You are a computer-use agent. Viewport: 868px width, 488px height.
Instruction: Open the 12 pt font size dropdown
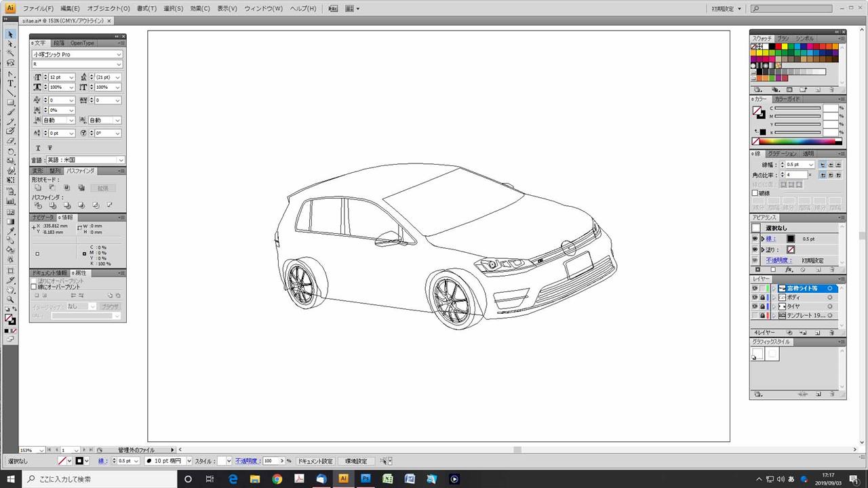pos(71,77)
